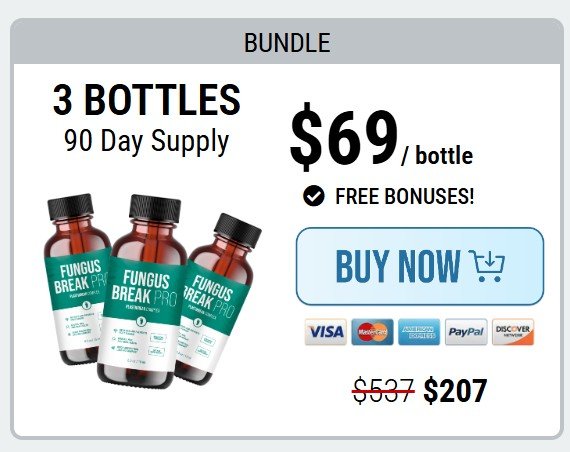Click the $207 discounted total price
This screenshot has height=452, width=570.
(455, 391)
